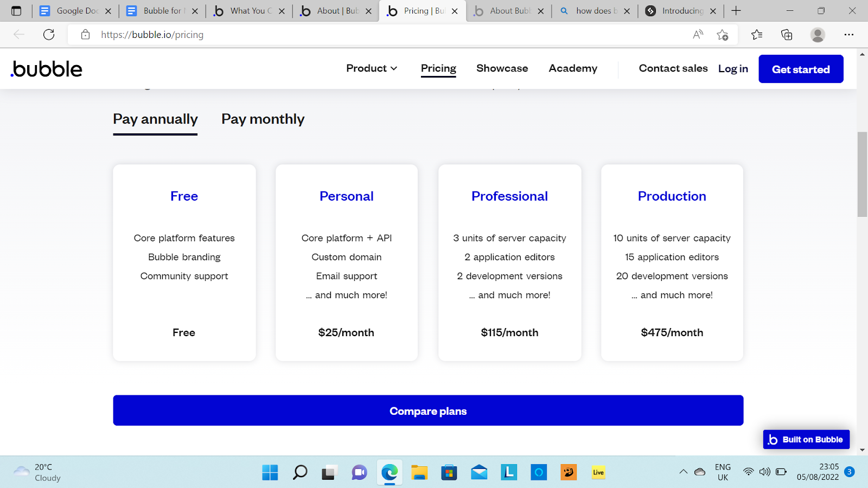Viewport: 868px width, 488px height.
Task: Close the Google Docs tab
Action: (108, 11)
